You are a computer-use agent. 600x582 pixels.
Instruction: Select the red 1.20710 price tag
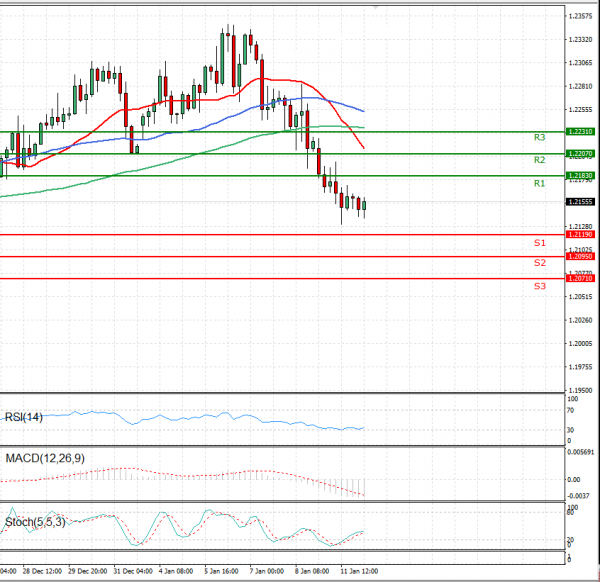tap(580, 279)
